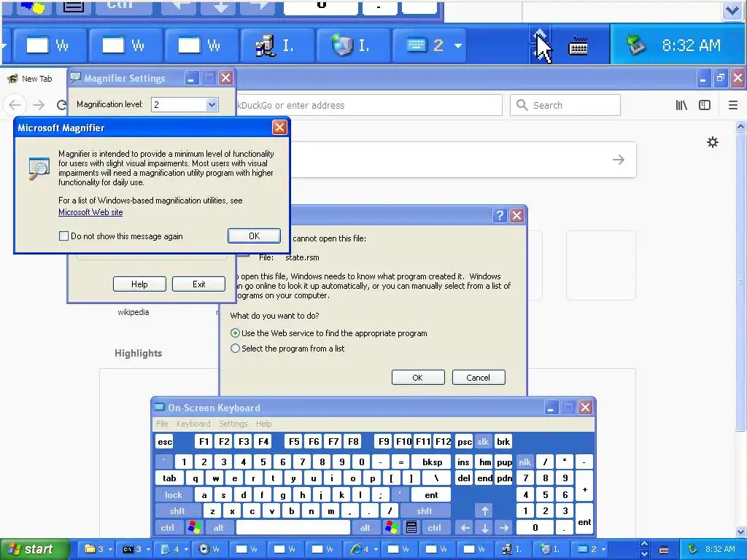Toggle the left shft key
The height and width of the screenshot is (560, 747).
tap(177, 511)
